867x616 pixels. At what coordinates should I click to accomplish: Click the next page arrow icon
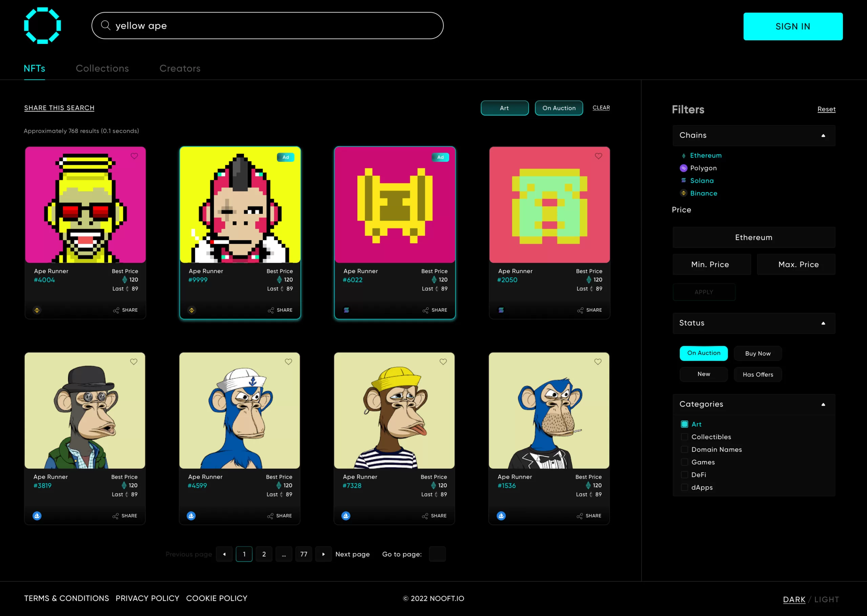[323, 554]
